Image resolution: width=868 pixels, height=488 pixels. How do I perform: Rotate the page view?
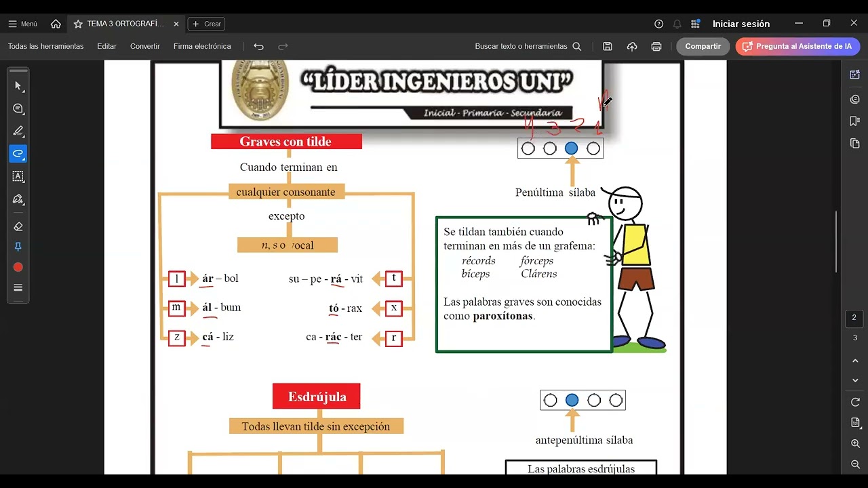[855, 402]
